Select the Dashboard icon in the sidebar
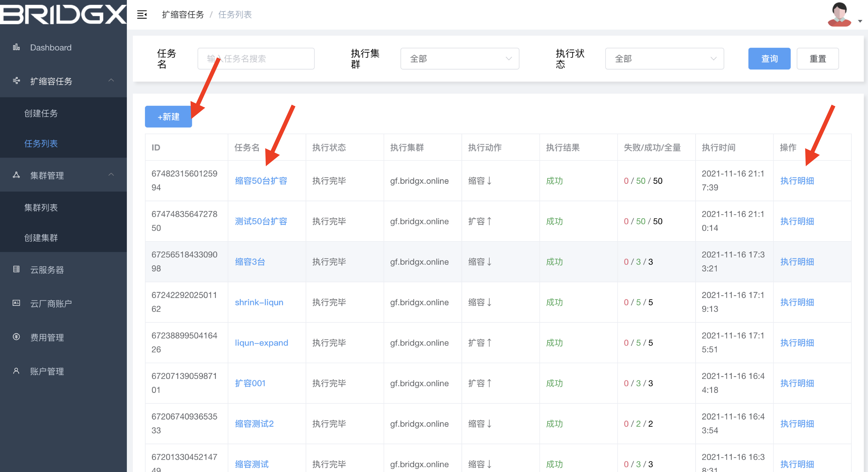The height and width of the screenshot is (472, 868). click(16, 47)
